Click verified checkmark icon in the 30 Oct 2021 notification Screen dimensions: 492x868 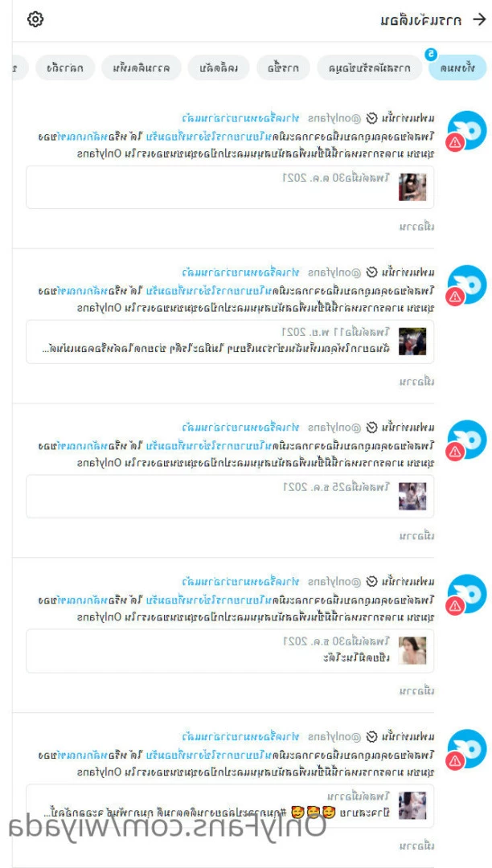tap(372, 118)
